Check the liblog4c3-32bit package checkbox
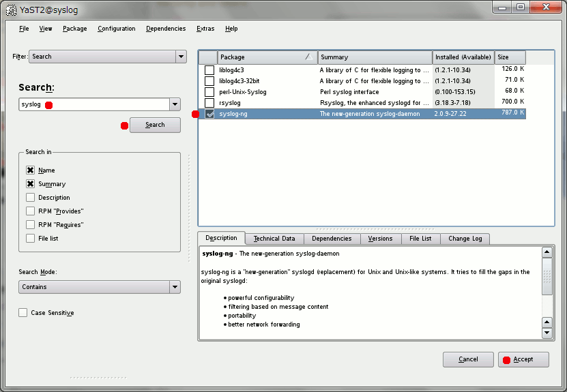 click(209, 81)
